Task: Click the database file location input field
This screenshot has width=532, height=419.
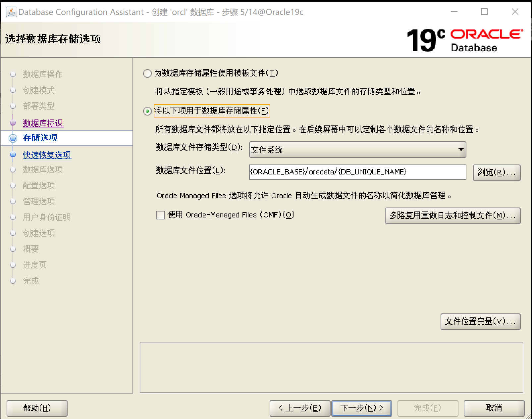Action: coord(358,172)
